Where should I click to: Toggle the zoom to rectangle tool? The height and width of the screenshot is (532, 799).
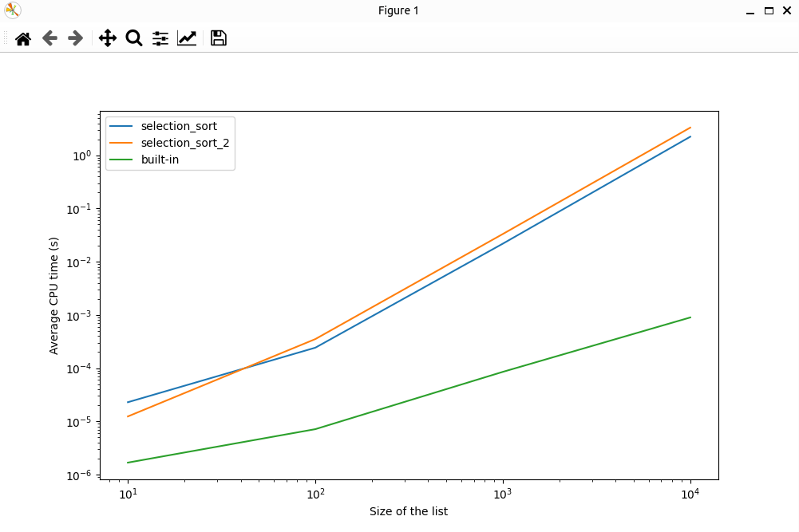pos(134,38)
